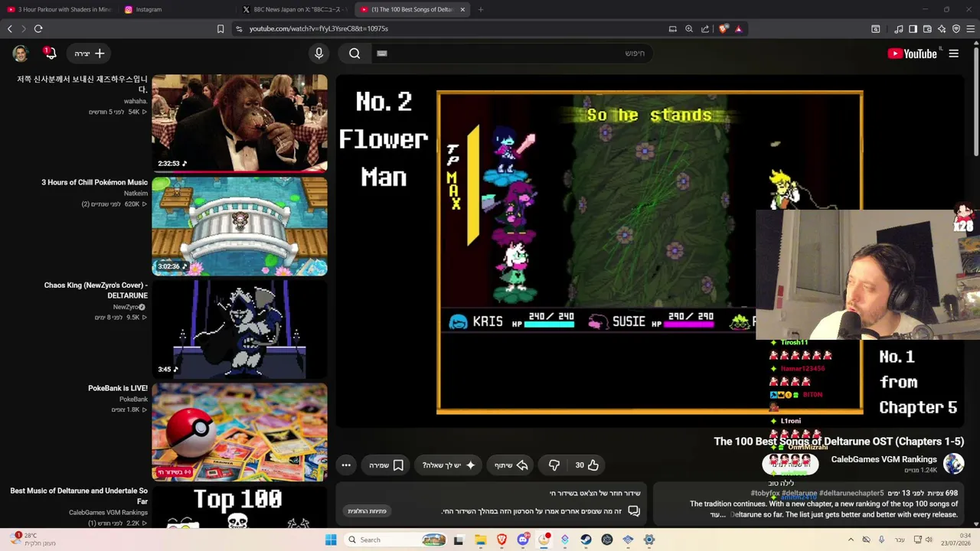Click the #deltarunechapter5 hashtag
The width and height of the screenshot is (980, 551).
tap(851, 494)
